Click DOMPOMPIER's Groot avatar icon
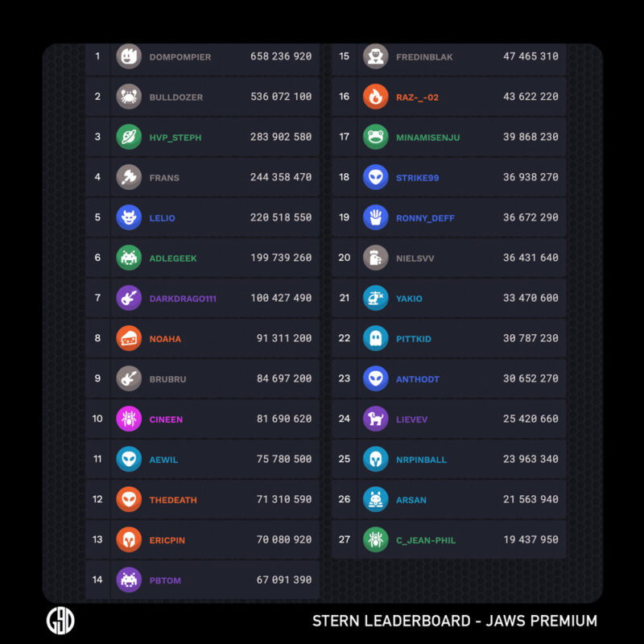 tap(129, 56)
